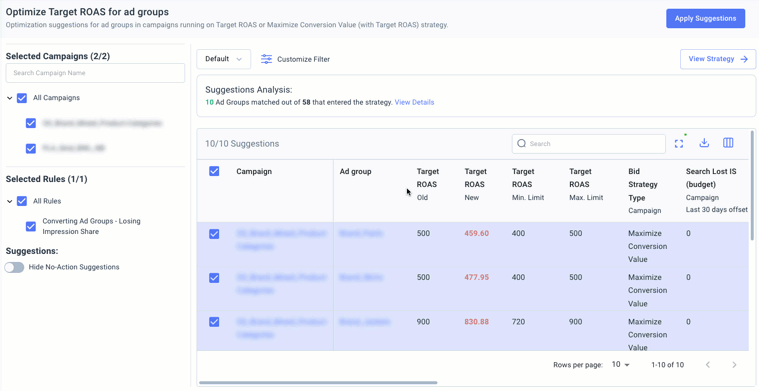Click the fullscreen expand table icon
The height and width of the screenshot is (391, 759).
click(x=679, y=144)
